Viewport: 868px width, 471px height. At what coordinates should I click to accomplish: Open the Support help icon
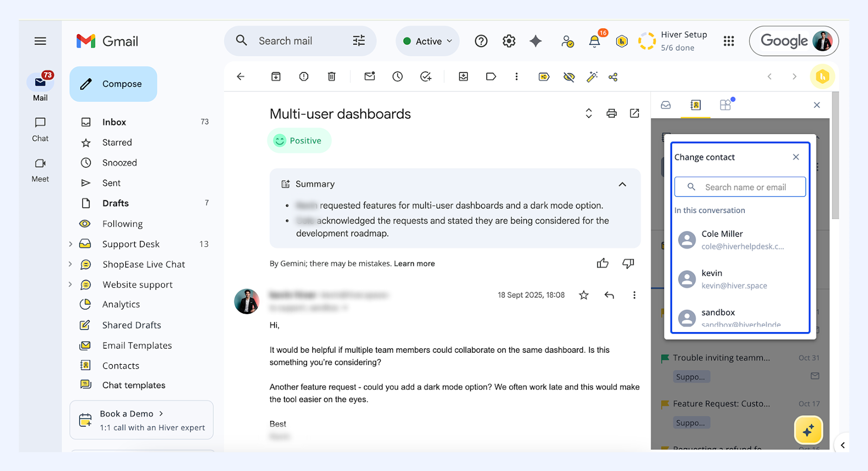[481, 41]
